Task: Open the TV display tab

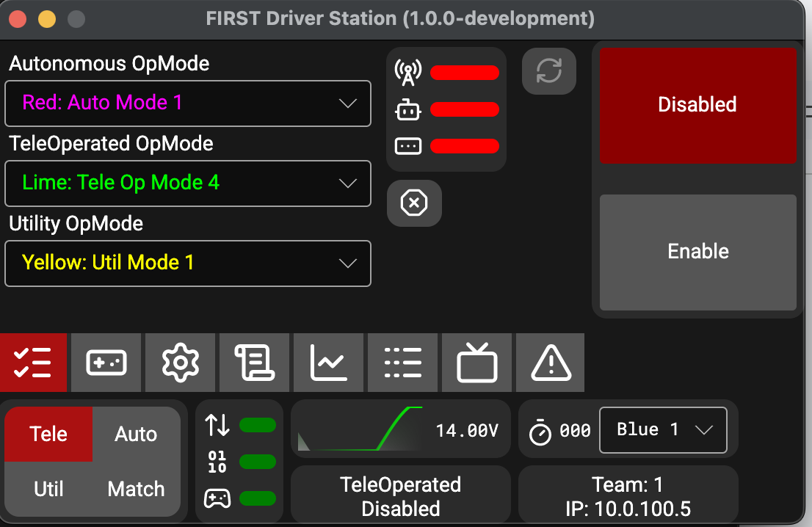Action: 476,363
